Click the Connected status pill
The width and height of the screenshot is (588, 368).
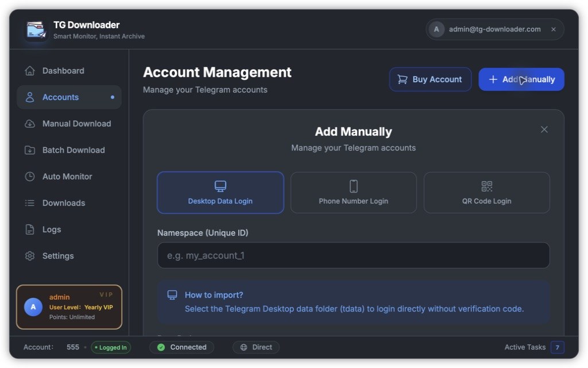tap(182, 347)
